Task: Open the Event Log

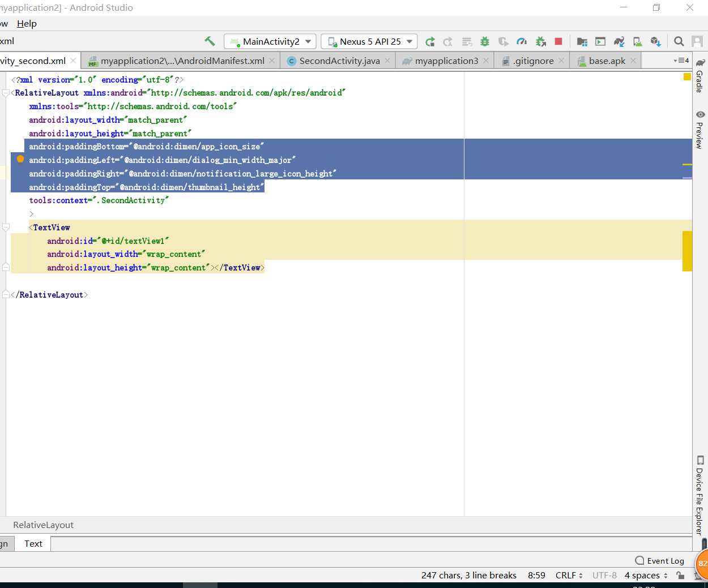Action: click(x=660, y=561)
